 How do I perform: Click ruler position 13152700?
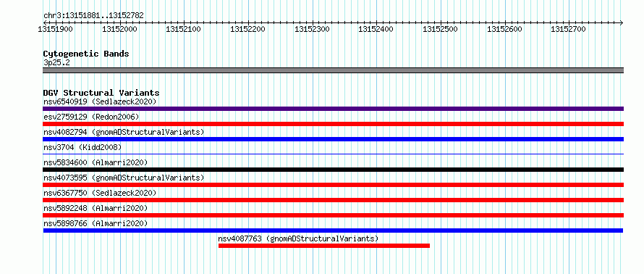tap(569, 29)
